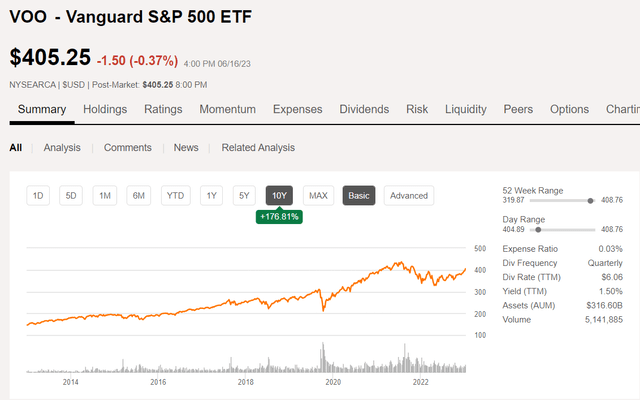Go to the Momentum tab
Image resolution: width=640 pixels, height=400 pixels.
(227, 109)
